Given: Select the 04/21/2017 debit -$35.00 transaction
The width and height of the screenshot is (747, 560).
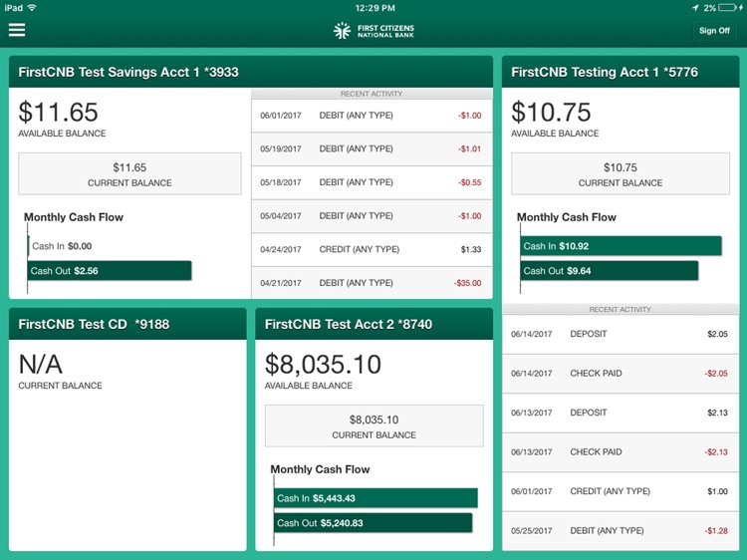Looking at the screenshot, I should coord(372,283).
